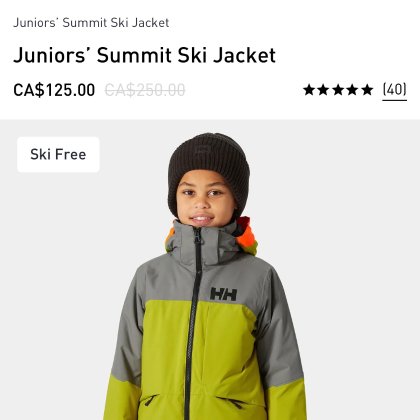Image resolution: width=420 pixels, height=420 pixels.
Task: Click the first star in the rating
Action: (309, 90)
